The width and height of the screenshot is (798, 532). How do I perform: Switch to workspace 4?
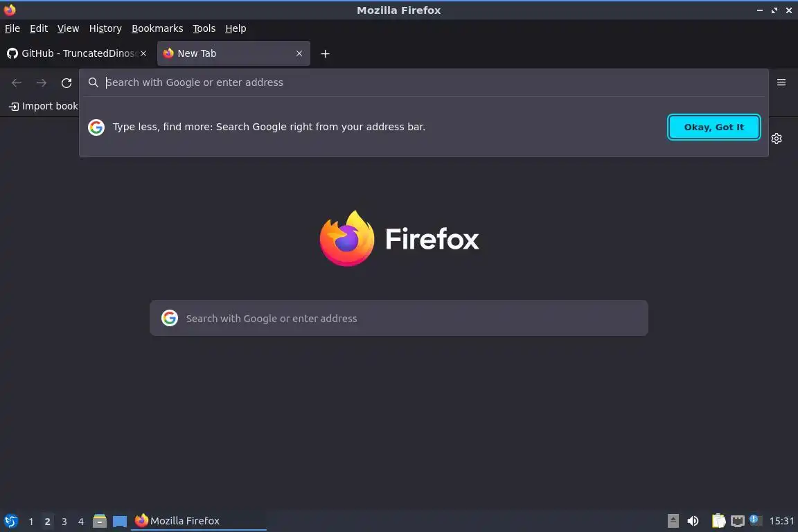pos(80,522)
